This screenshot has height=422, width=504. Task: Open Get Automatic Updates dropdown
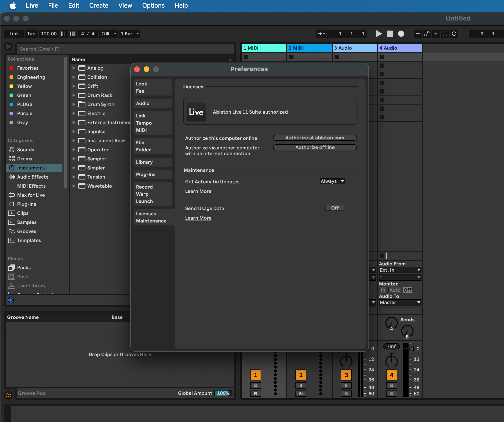click(332, 181)
